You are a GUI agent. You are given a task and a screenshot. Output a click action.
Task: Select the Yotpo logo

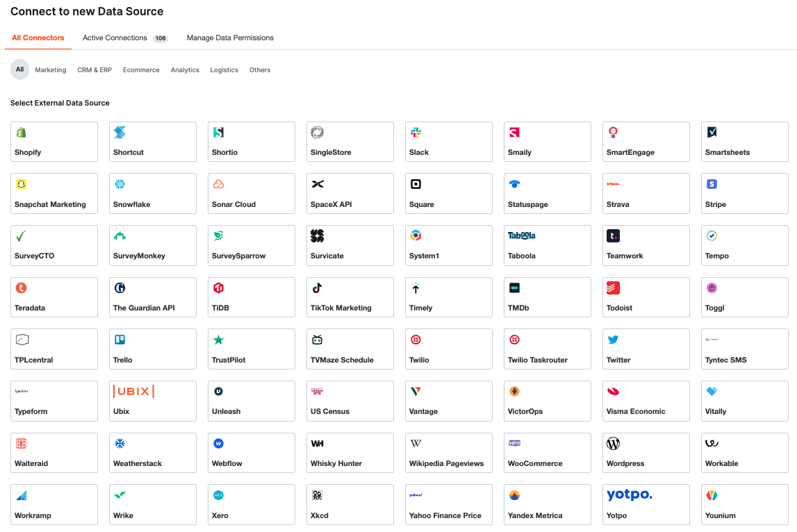click(x=630, y=494)
